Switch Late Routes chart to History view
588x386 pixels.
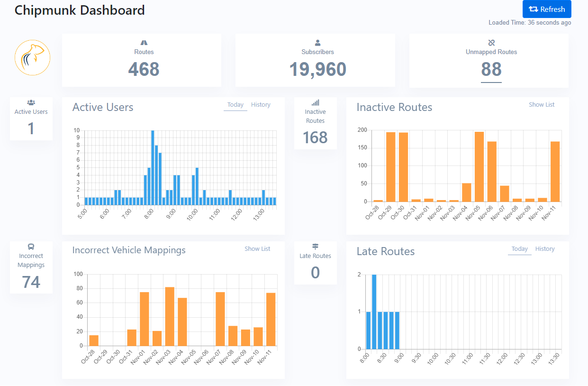(545, 248)
